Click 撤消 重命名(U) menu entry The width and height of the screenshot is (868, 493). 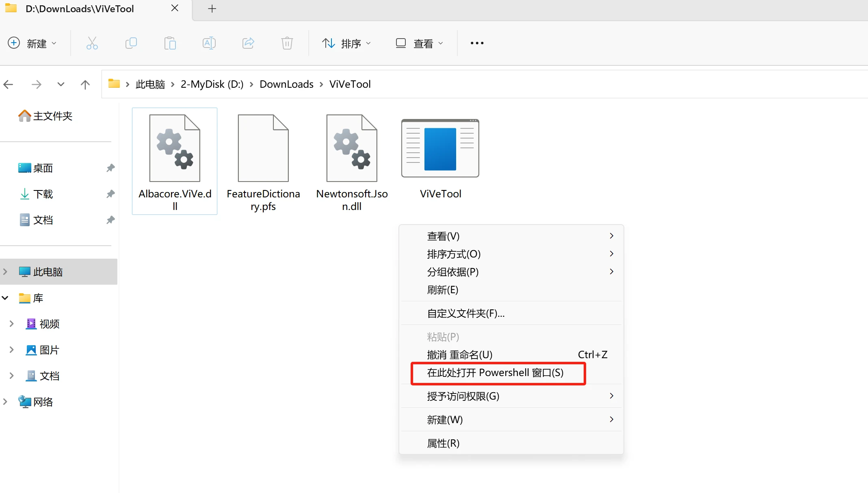pos(511,355)
